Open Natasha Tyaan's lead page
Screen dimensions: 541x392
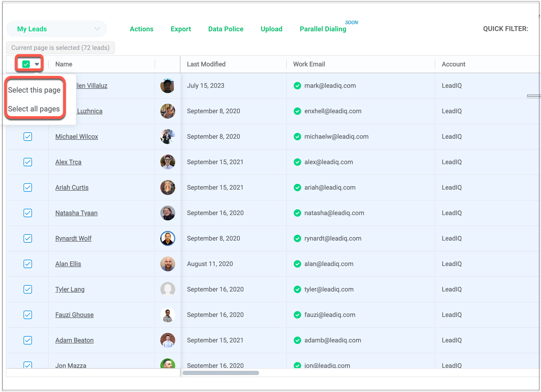tap(76, 213)
